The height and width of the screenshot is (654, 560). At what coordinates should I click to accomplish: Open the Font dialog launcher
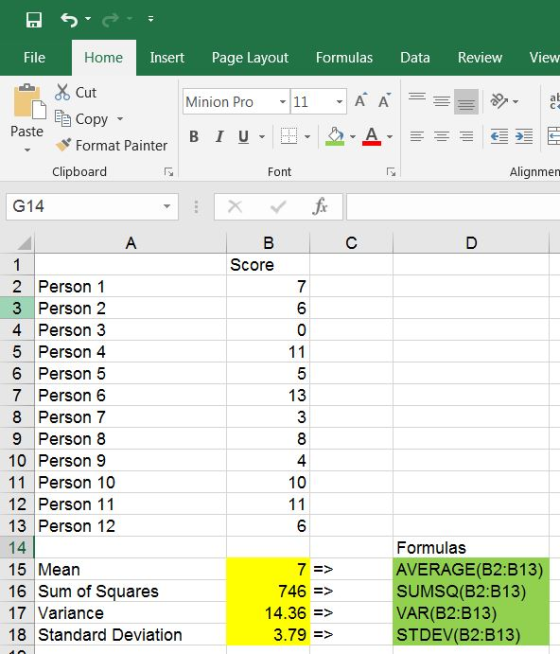point(391,172)
